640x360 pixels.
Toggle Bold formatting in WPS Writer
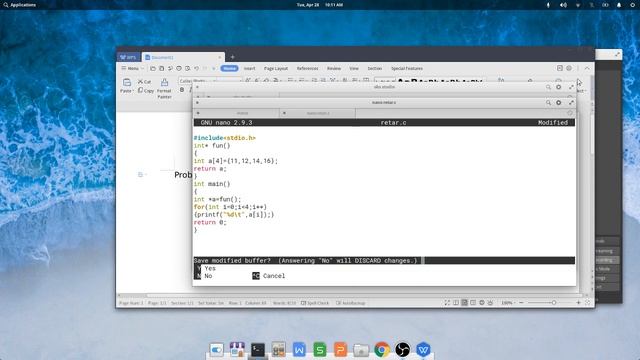pyautogui.click(x=182, y=90)
